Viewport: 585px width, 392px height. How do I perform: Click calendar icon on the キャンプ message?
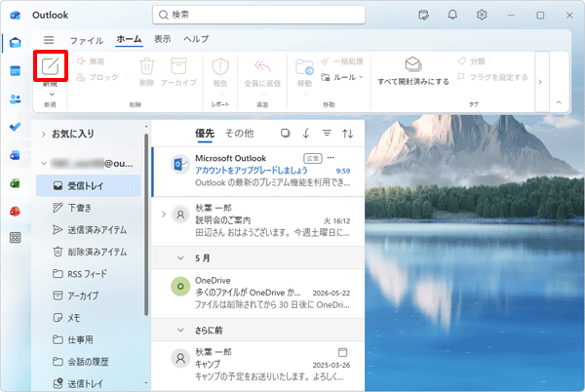click(342, 352)
